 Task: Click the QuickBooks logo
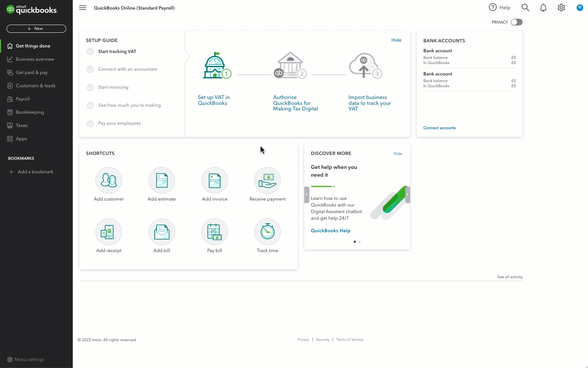(32, 10)
